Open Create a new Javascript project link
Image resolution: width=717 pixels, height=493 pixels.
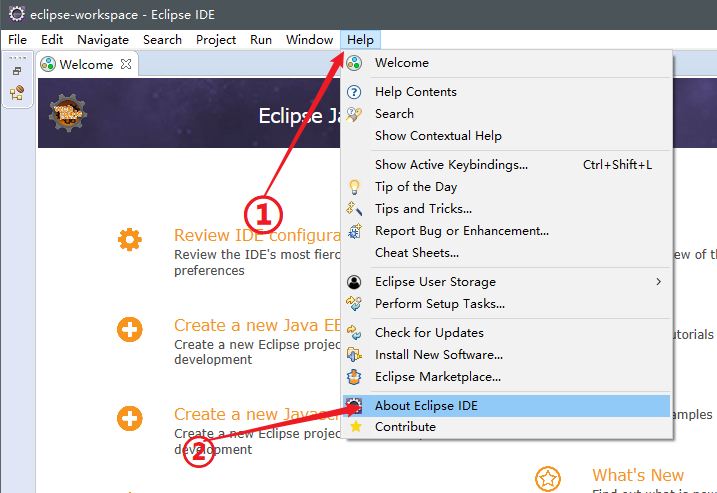pos(257,414)
